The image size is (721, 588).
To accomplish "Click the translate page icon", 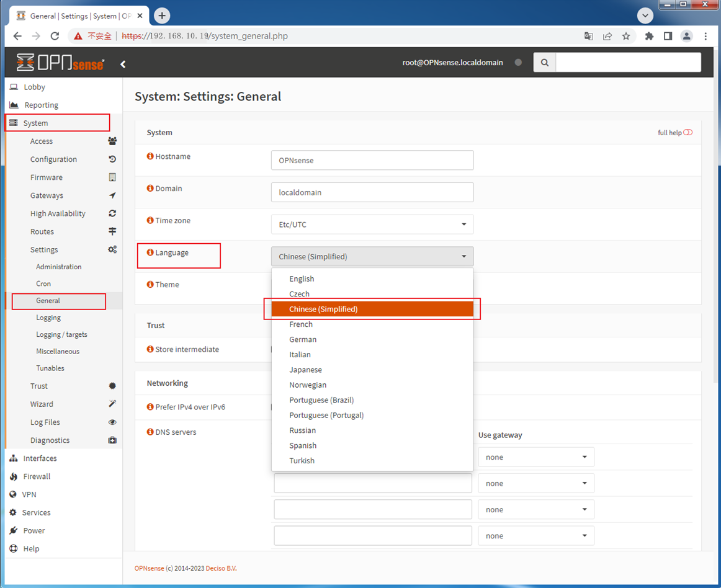I will click(x=588, y=36).
